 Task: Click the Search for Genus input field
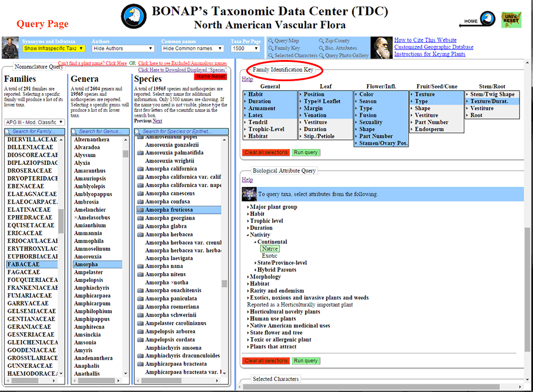point(100,131)
